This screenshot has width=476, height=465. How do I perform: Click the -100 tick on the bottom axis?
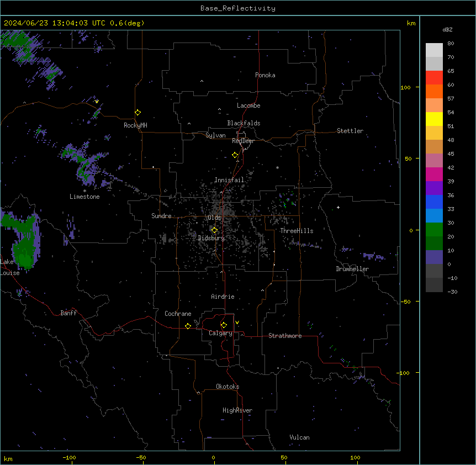[x=69, y=457]
